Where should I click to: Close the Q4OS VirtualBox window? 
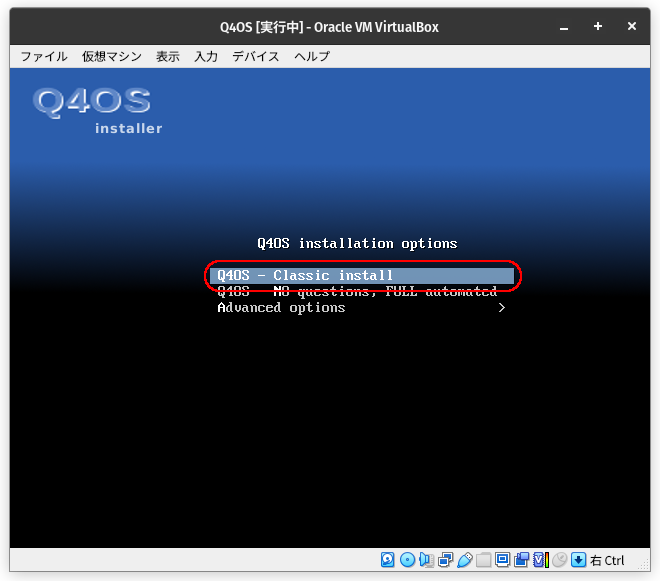point(632,27)
